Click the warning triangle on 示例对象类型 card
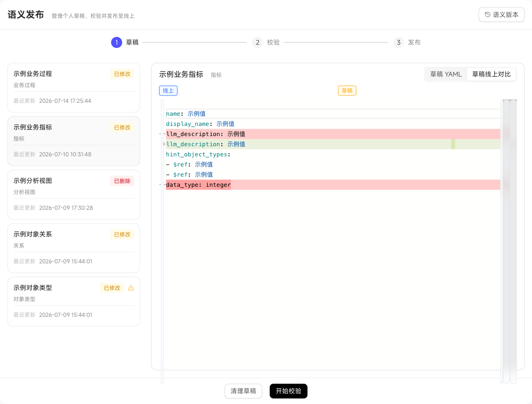 click(131, 288)
